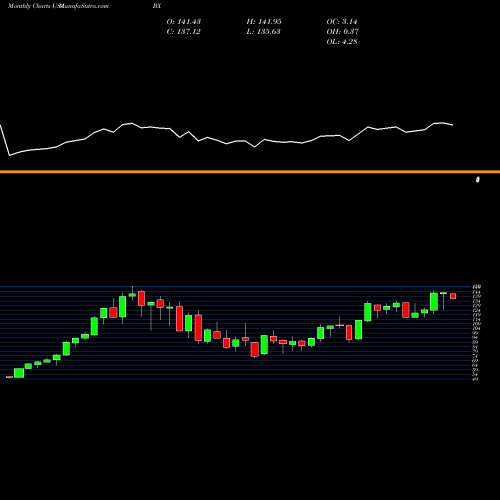The width and height of the screenshot is (500, 500).
Task: Click the 'OH: 0.37' value
Action: [342, 32]
